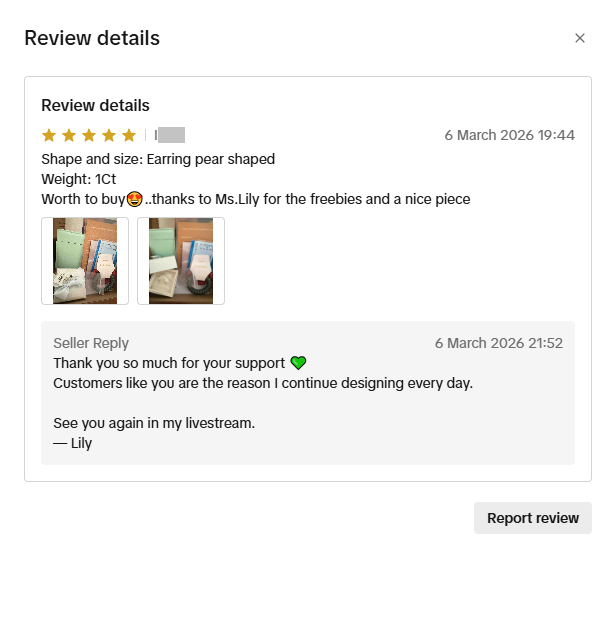Viewport: 616px width, 617px height.
Task: Click the third gold rating star
Action: point(89,135)
